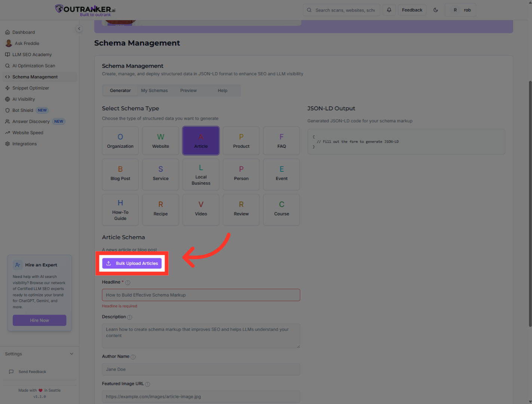
Task: Select the Website schema type
Action: [x=160, y=141]
